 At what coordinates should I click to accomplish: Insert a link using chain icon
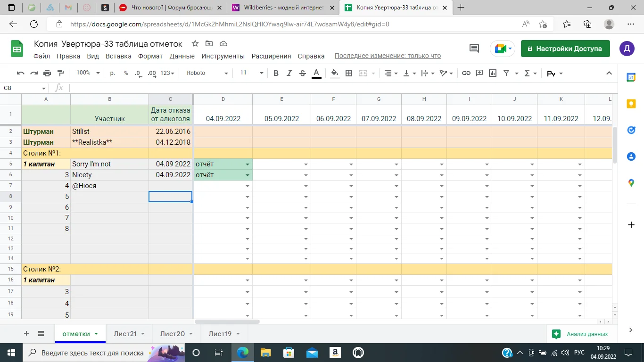(x=466, y=73)
